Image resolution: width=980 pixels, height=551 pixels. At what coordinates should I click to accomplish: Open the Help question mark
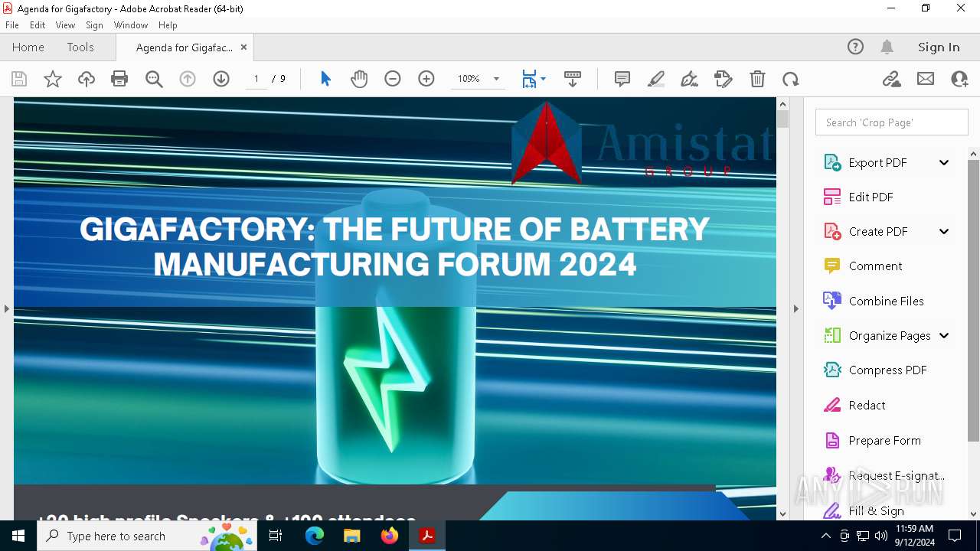855,47
